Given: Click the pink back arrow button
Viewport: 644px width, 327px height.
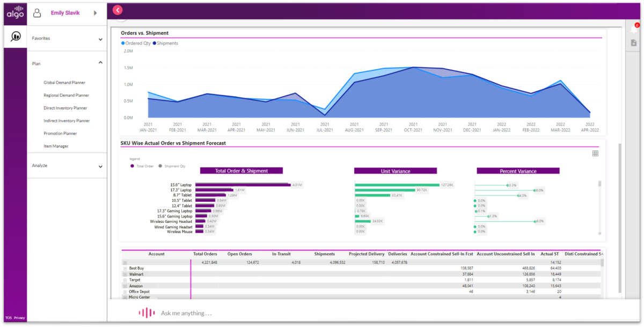Looking at the screenshot, I should point(117,10).
